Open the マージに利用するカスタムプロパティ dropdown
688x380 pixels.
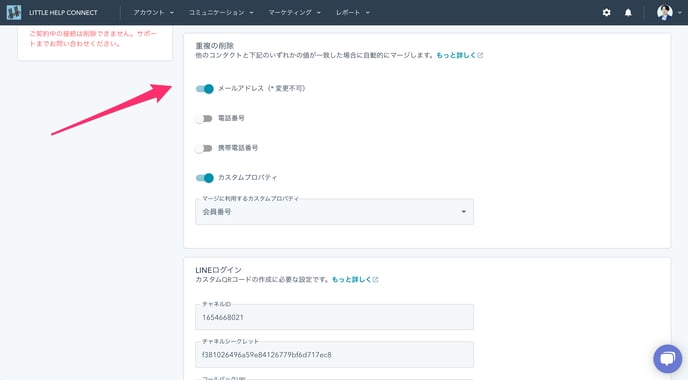point(334,212)
